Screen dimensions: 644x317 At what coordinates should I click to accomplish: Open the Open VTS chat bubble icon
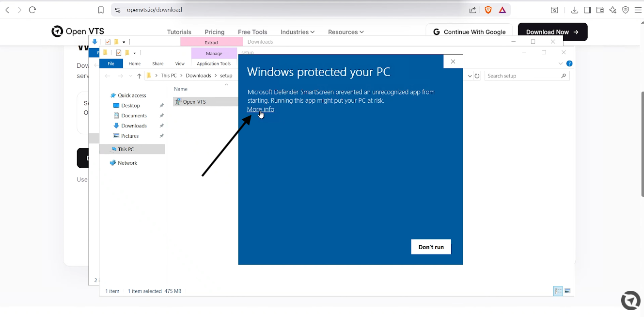630,301
